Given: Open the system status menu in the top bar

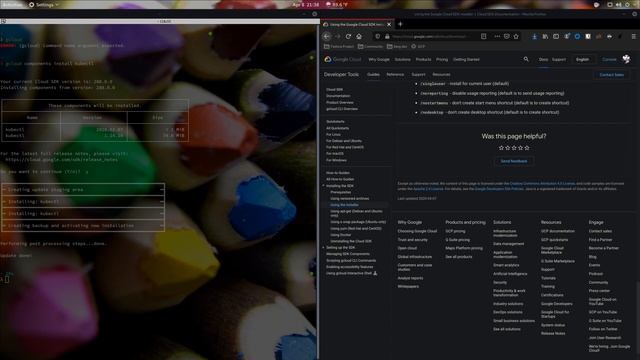Looking at the screenshot, I should click(618, 4).
